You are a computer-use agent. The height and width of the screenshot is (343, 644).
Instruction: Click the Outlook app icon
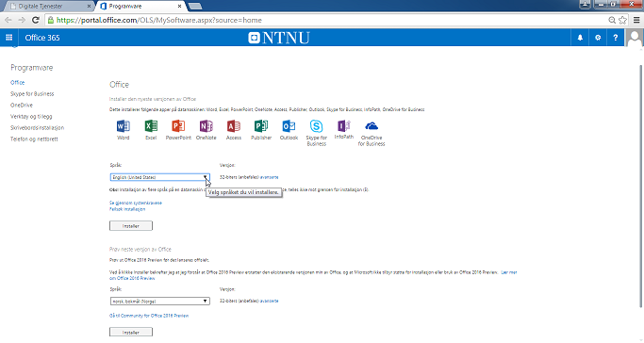pyautogui.click(x=289, y=126)
